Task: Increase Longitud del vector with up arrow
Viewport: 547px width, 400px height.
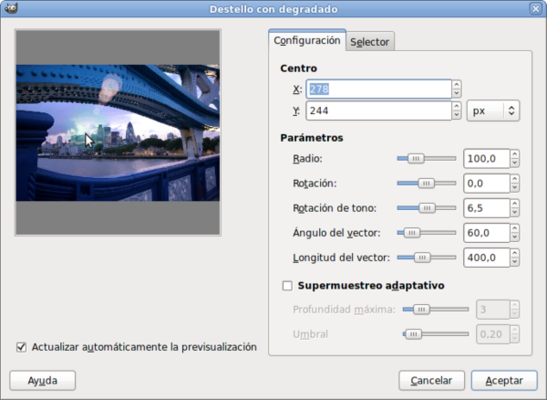Action: (515, 253)
